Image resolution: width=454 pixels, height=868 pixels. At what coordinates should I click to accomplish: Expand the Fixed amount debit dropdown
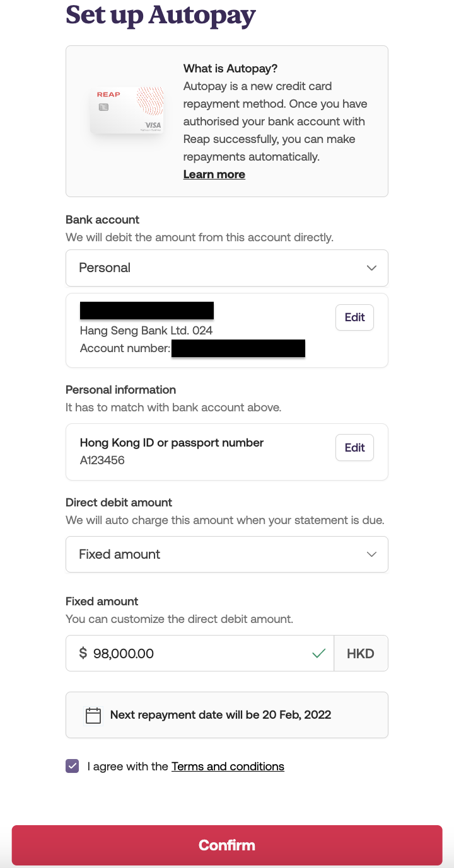pos(226,554)
